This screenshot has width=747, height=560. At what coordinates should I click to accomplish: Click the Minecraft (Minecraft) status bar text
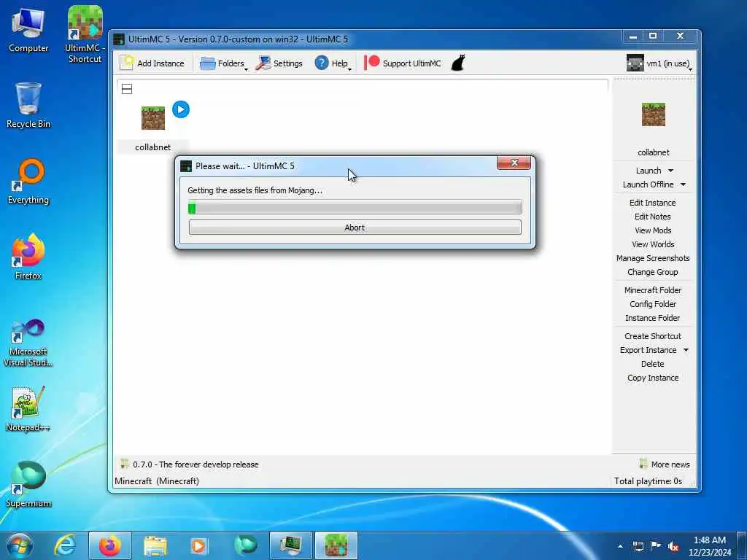coord(157,481)
